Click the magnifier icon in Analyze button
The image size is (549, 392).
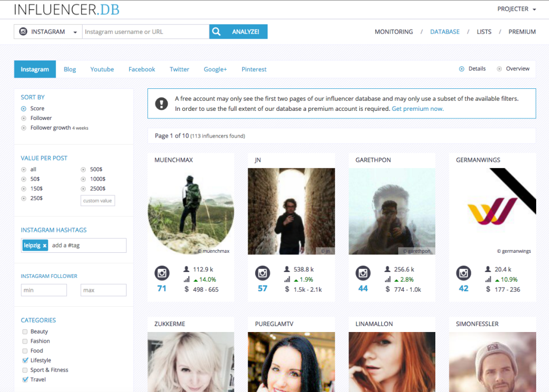pos(217,32)
